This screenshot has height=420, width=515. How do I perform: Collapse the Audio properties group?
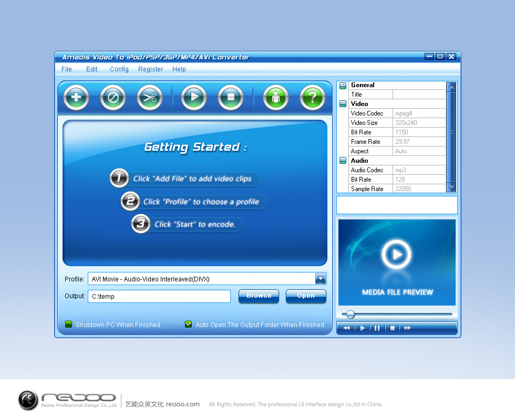pos(343,161)
